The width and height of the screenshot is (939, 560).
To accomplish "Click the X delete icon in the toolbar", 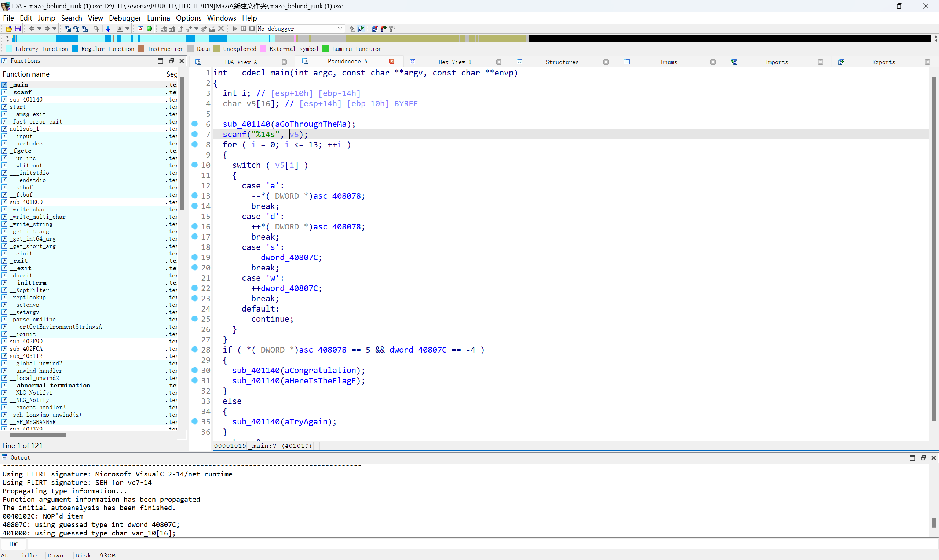I will (221, 29).
